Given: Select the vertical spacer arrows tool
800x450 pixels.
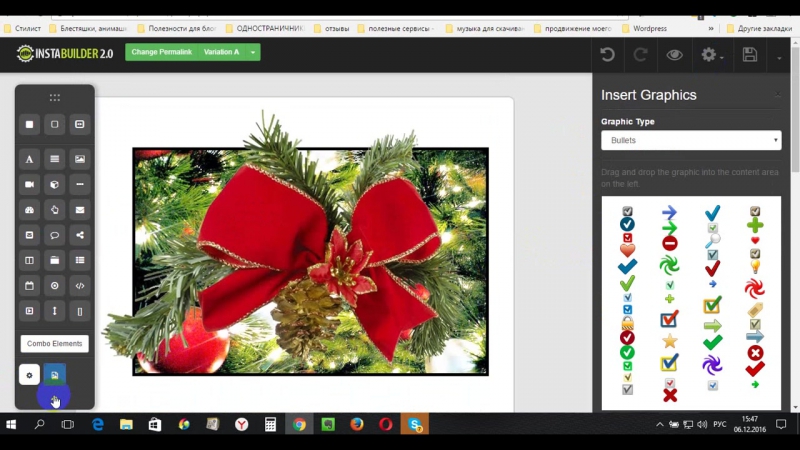Looking at the screenshot, I should (x=55, y=311).
